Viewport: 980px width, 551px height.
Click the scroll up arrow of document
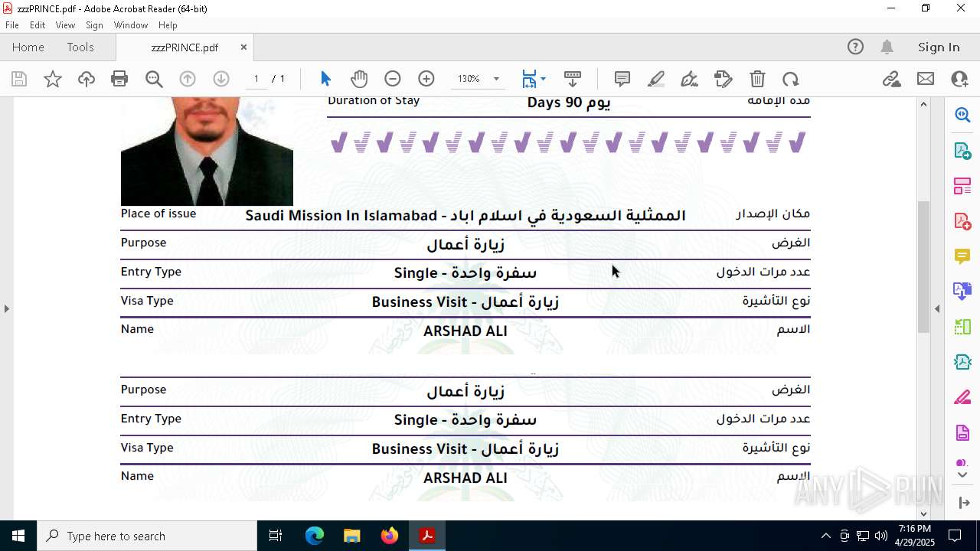[x=923, y=104]
